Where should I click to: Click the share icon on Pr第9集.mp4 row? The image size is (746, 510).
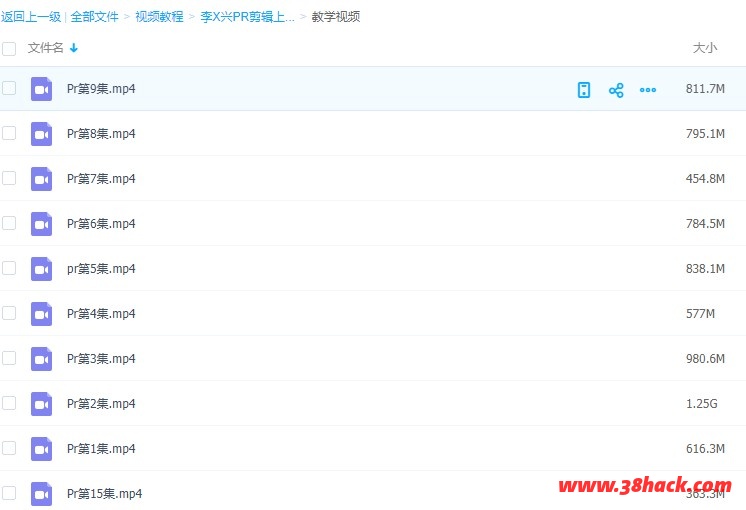(616, 90)
